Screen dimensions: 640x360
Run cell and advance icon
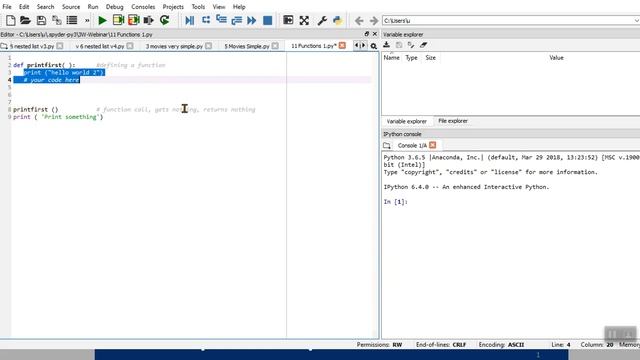click(x=134, y=20)
